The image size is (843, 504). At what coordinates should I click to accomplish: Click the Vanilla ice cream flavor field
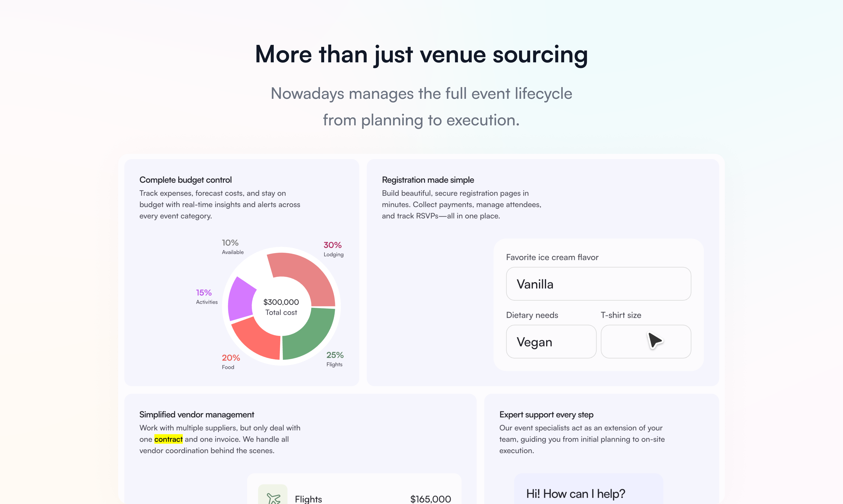(598, 284)
